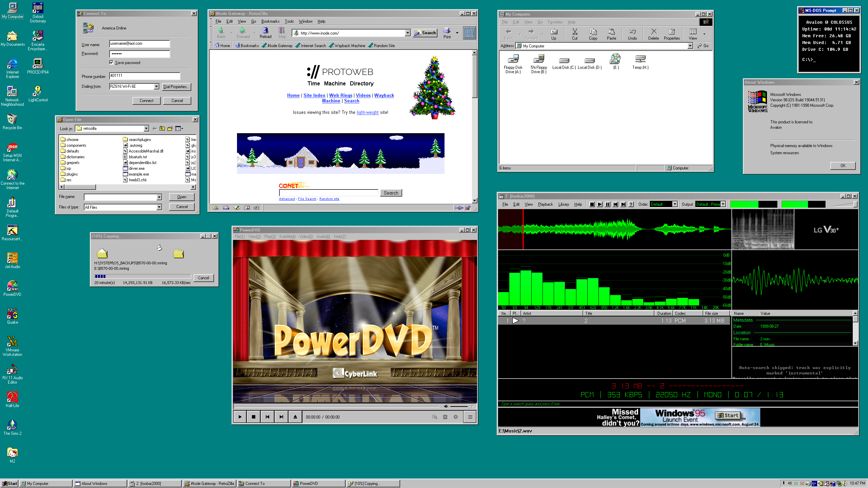This screenshot has height=488, width=868.
Task: Open Local Disk (C:) drive icon
Action: (564, 63)
